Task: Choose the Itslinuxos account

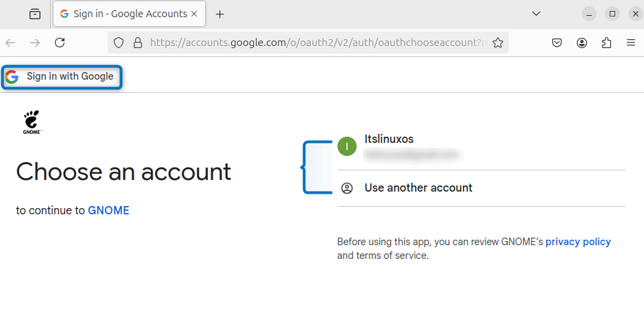Action: pos(481,147)
